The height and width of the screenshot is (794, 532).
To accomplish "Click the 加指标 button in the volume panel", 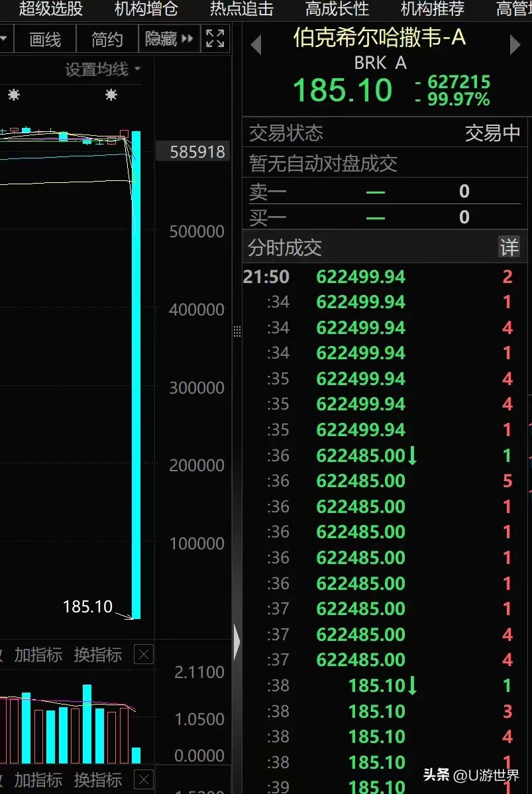I will tap(38, 655).
